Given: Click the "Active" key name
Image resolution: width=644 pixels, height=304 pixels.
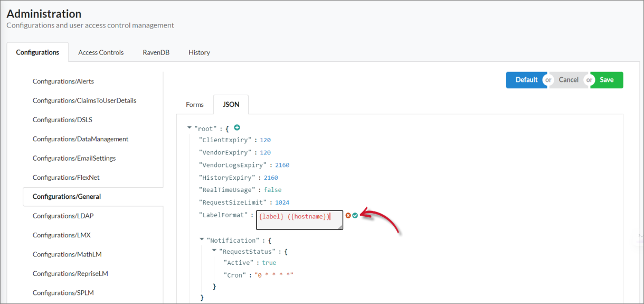Looking at the screenshot, I should [x=239, y=263].
